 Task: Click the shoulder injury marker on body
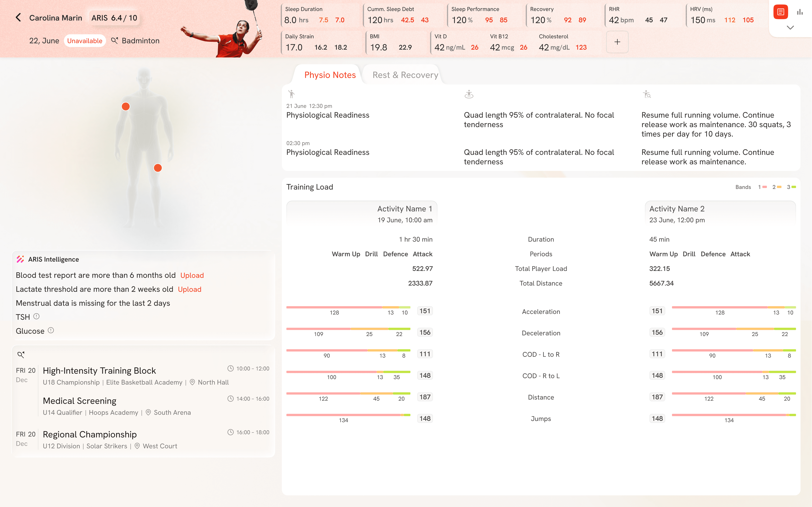tap(126, 106)
